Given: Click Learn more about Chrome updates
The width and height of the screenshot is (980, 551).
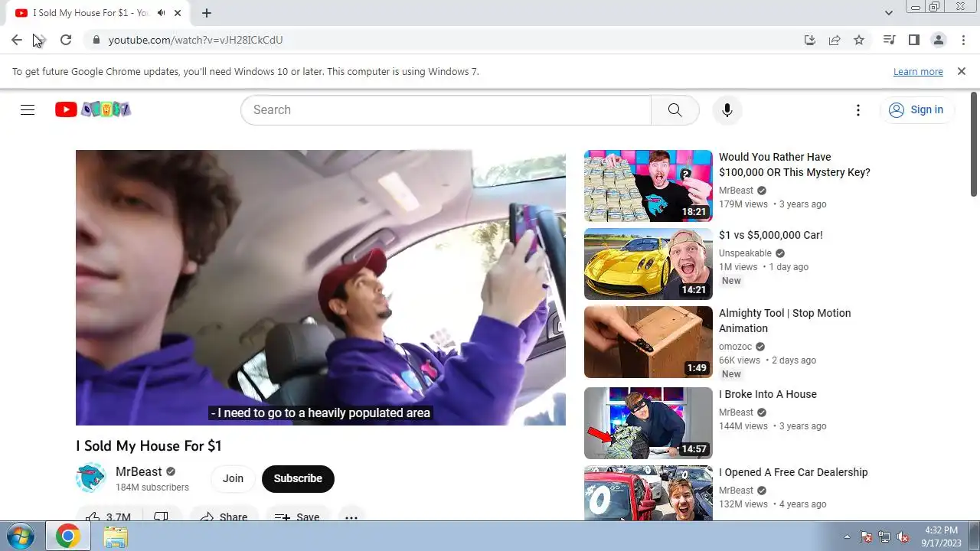Looking at the screenshot, I should [x=918, y=72].
